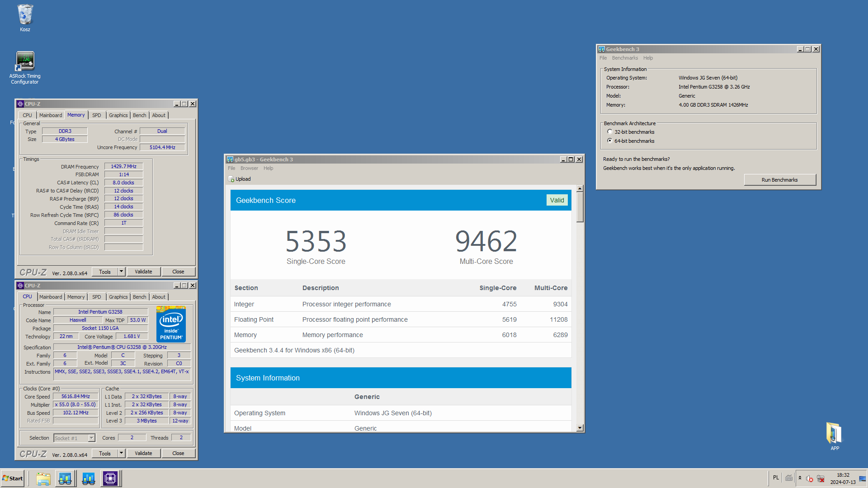Click the title bar icon of the Geekbench 3 launcher window
Screen dimensions: 868x488
(602, 49)
